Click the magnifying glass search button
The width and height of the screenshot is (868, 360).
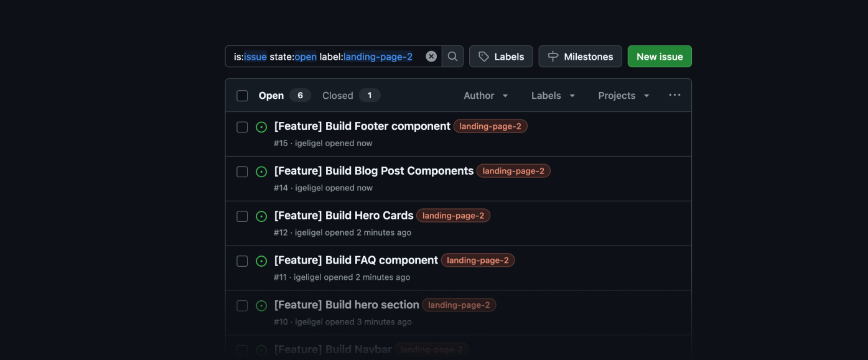coord(452,57)
